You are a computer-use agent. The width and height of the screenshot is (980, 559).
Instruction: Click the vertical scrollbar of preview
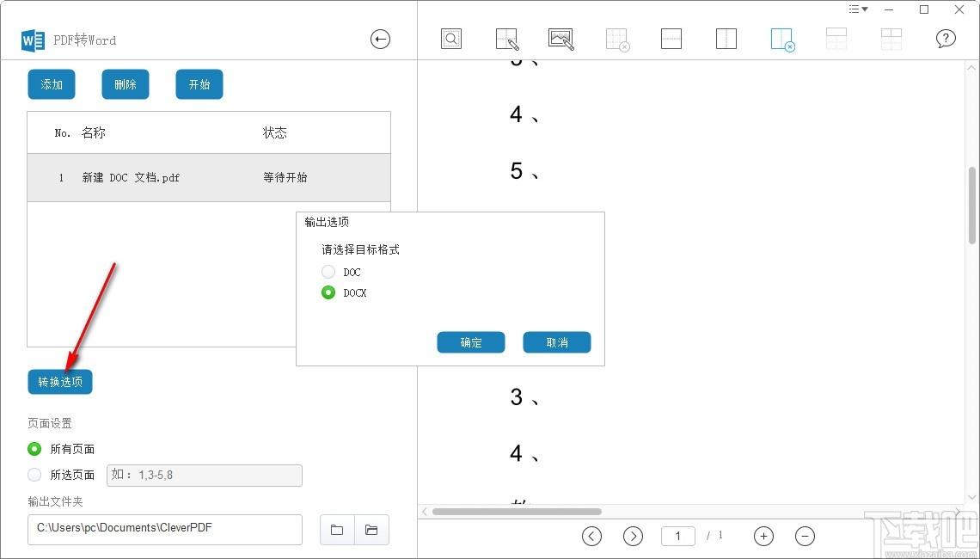point(972,206)
